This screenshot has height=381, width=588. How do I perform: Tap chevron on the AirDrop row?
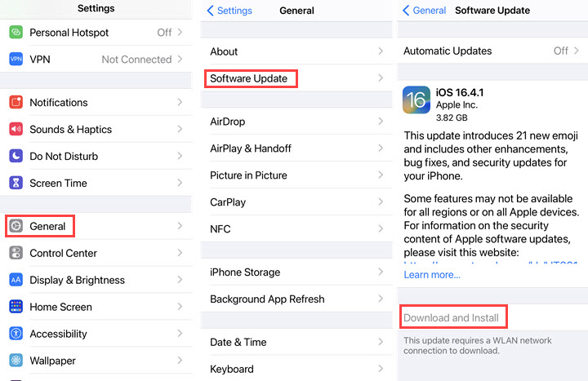[x=381, y=121]
